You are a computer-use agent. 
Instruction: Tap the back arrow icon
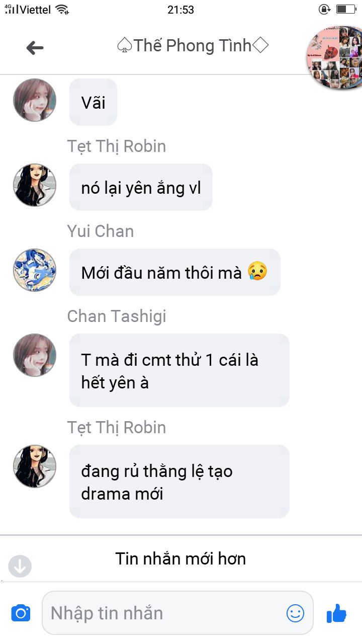point(35,48)
